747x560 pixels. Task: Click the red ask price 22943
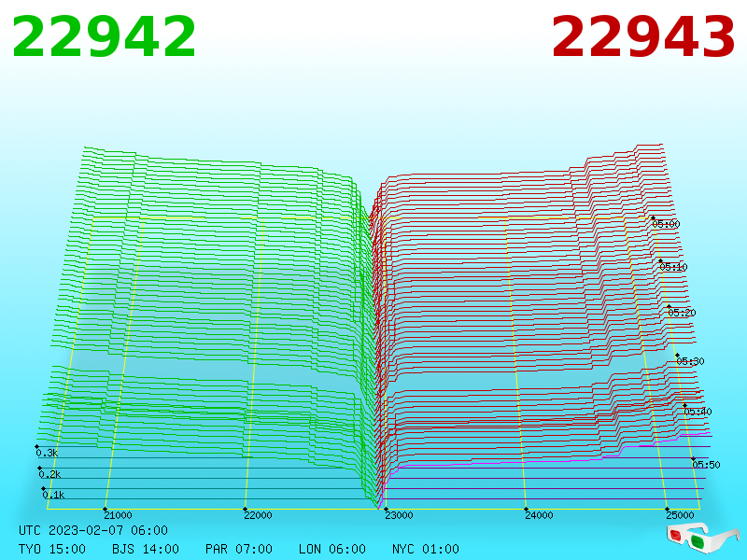pyautogui.click(x=643, y=36)
